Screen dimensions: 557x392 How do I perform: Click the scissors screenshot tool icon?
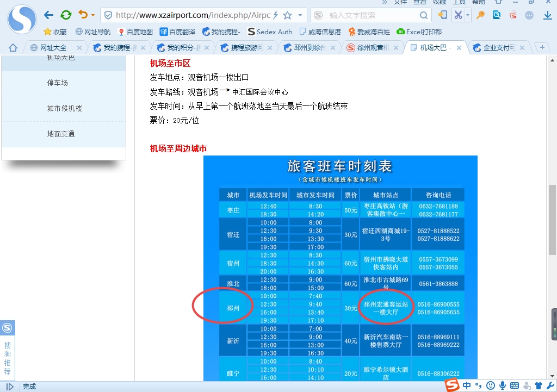click(x=459, y=15)
